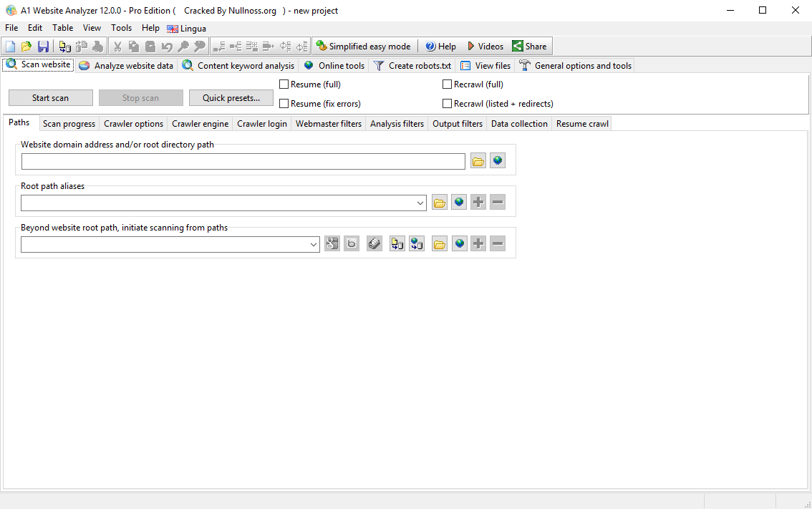Open the Lingua language menu

pyautogui.click(x=187, y=29)
